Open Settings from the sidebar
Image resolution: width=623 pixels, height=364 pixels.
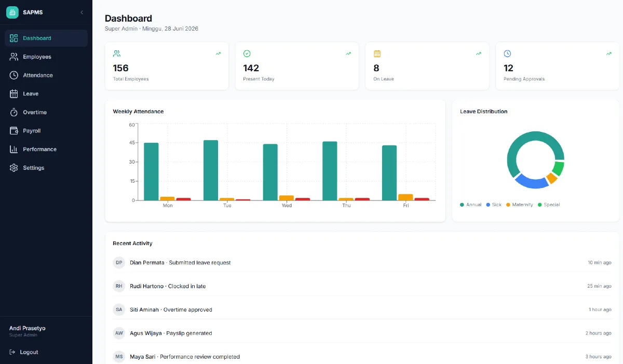pos(46,168)
